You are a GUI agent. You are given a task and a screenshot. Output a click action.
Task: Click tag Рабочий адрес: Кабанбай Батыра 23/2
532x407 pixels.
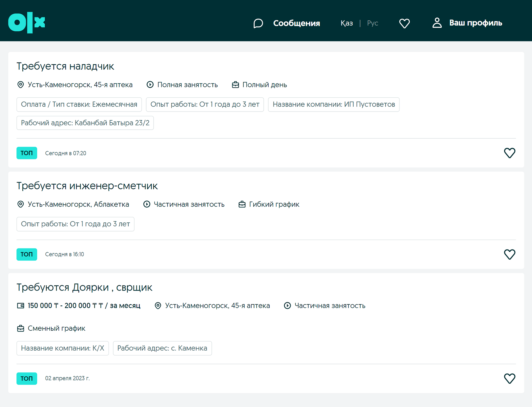85,123
